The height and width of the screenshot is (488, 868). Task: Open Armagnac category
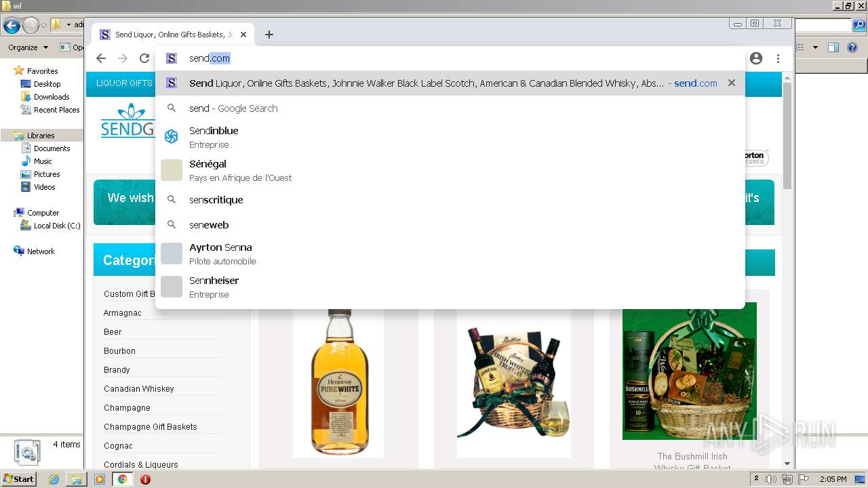pyautogui.click(x=123, y=313)
